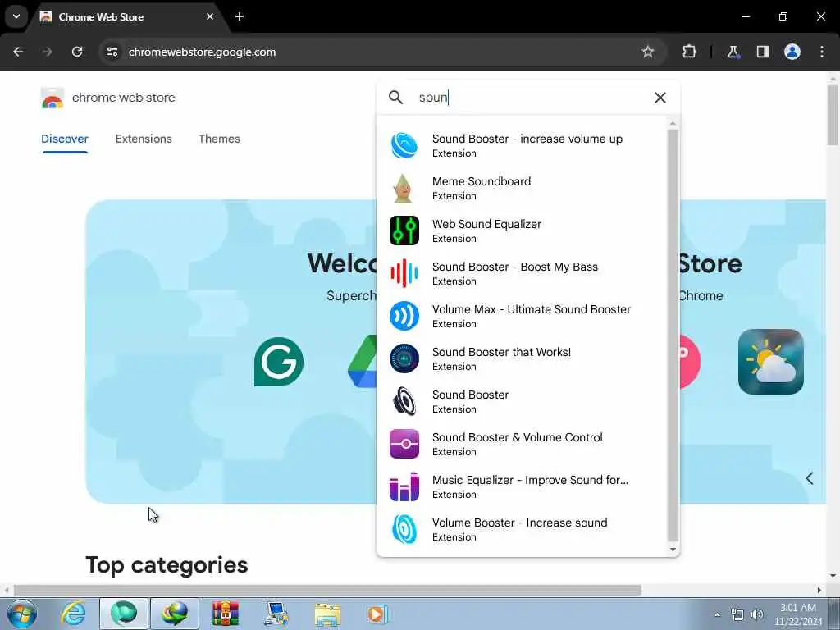Open "Sound Booster - increase volume up" suggestion
Viewport: 840px width, 630px height.
coord(523,145)
